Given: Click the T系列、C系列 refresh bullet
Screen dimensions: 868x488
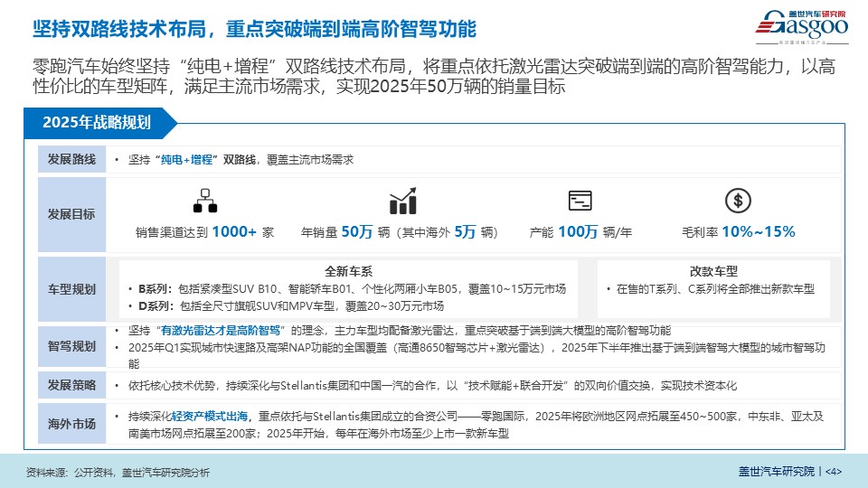Looking at the screenshot, I should pyautogui.click(x=712, y=289).
